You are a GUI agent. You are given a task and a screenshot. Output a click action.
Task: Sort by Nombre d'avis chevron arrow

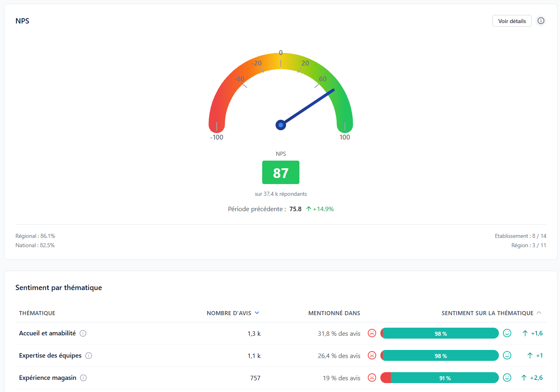pyautogui.click(x=257, y=313)
